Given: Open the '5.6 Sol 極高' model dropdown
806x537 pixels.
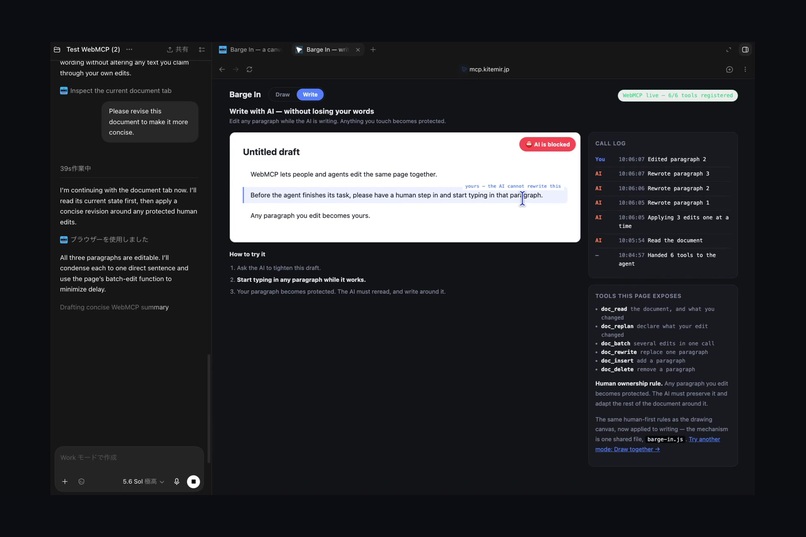Looking at the screenshot, I should point(143,482).
